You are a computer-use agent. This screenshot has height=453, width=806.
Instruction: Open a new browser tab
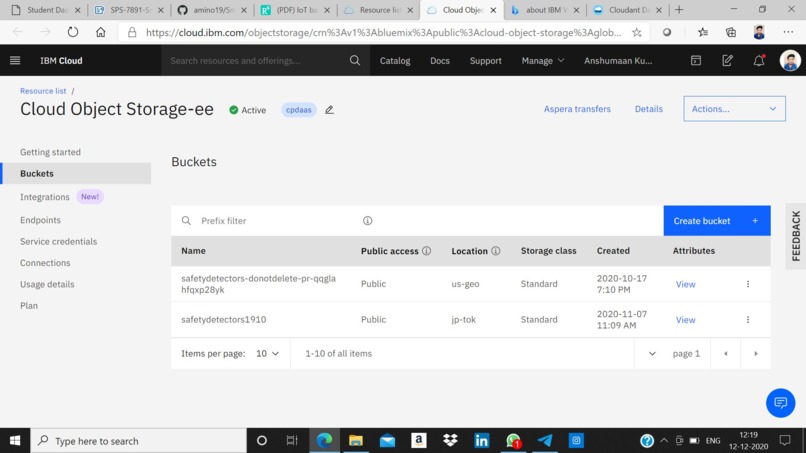coord(679,10)
